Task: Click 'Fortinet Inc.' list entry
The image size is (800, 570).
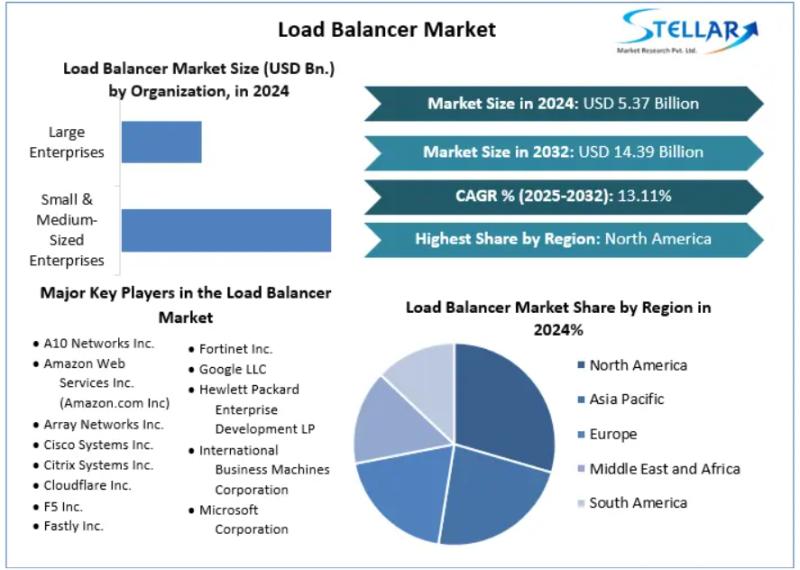Action: coord(236,349)
